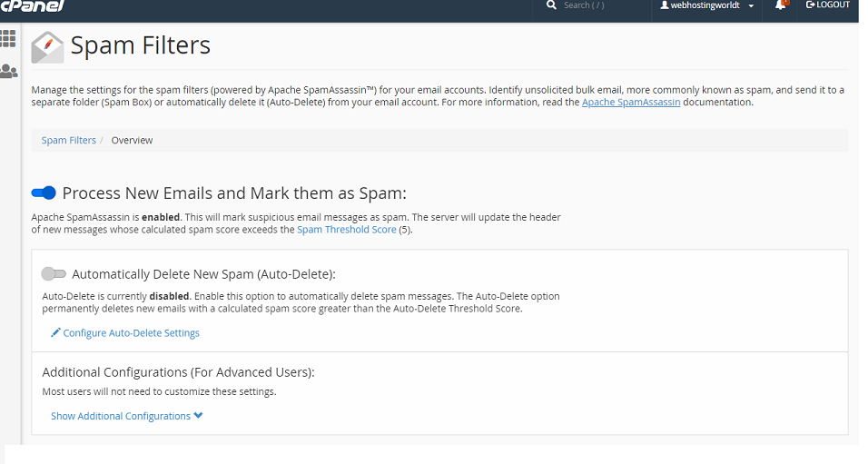Disable Process New Emails spam toggle
This screenshot has width=868, height=464.
44,193
